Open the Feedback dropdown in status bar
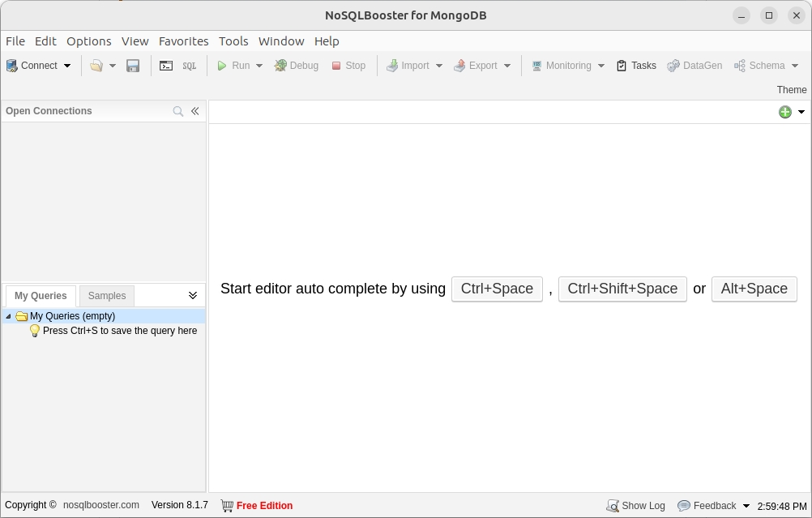The height and width of the screenshot is (518, 812). pos(746,506)
